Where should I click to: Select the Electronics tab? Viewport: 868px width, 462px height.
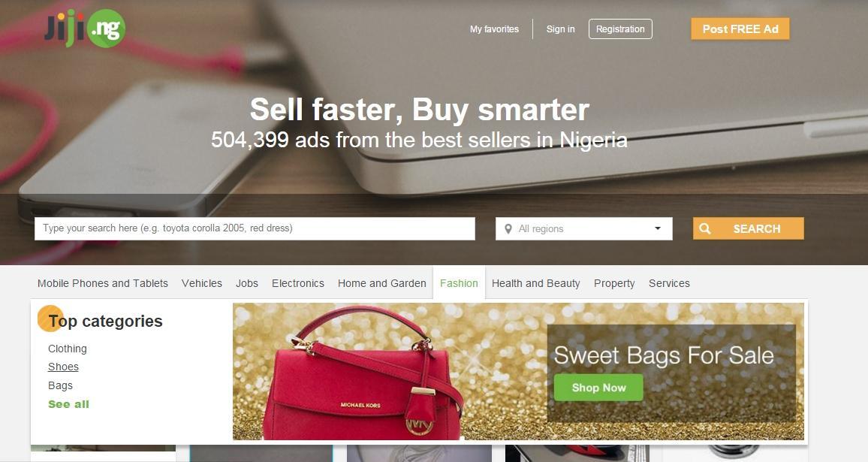point(298,283)
